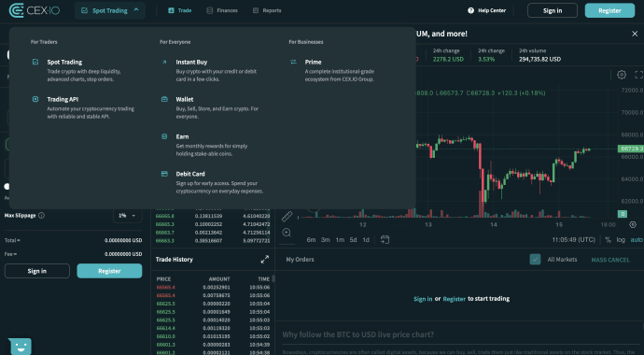
Task: Click the Earn coins icon
Action: click(164, 136)
